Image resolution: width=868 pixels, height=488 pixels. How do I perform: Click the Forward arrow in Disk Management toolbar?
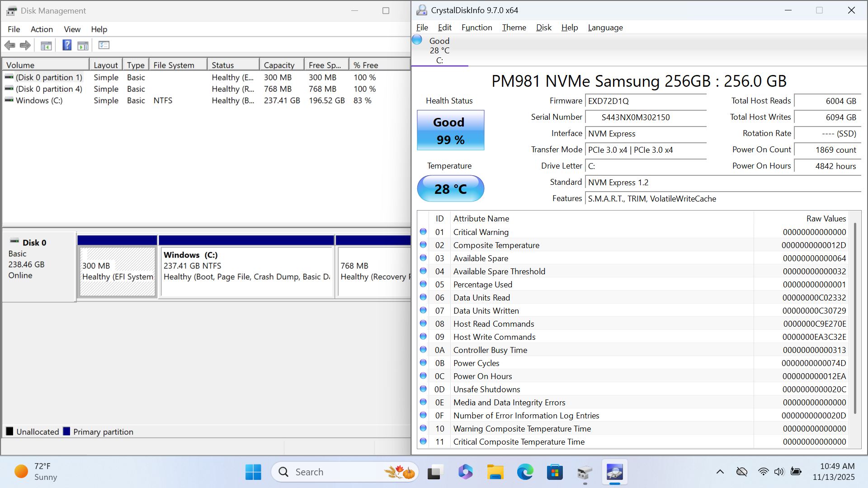25,45
